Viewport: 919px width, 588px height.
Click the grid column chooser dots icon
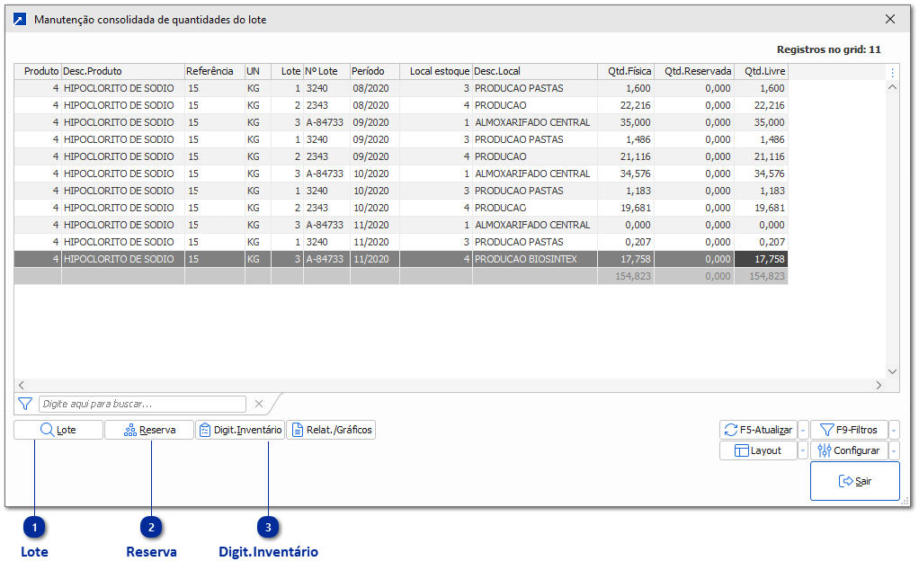coord(892,73)
